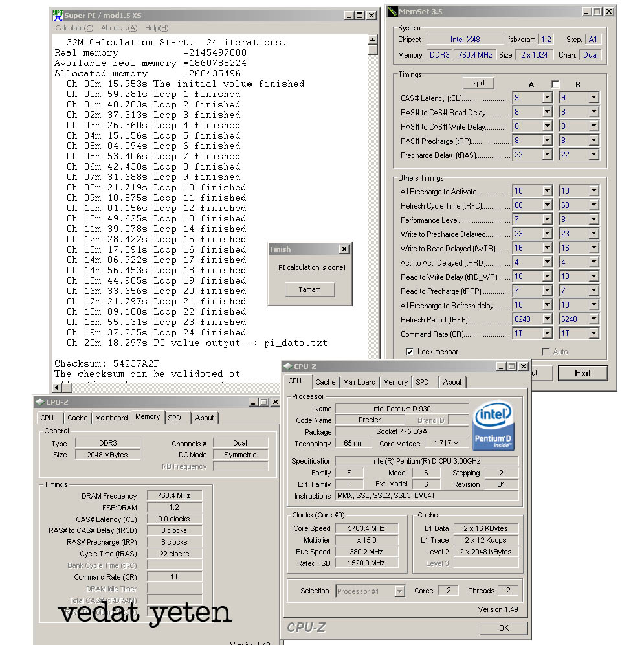Screen dimensions: 644x645
Task: Open About menu in Super PI
Action: pos(119,28)
